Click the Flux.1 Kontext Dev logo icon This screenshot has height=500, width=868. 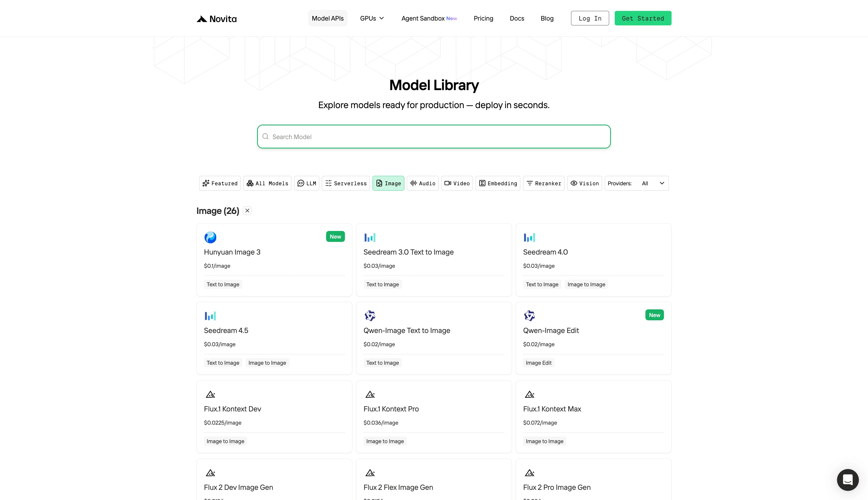coord(210,394)
